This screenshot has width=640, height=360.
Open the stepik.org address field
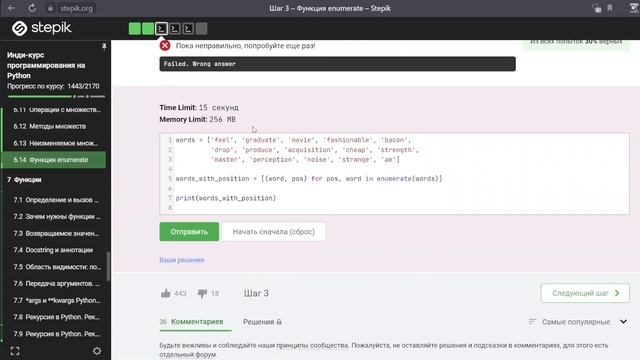76,8
